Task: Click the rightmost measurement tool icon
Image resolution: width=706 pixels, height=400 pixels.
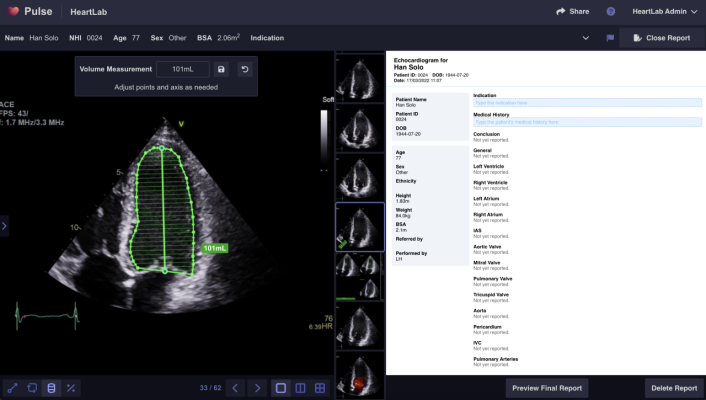Action: (x=71, y=388)
